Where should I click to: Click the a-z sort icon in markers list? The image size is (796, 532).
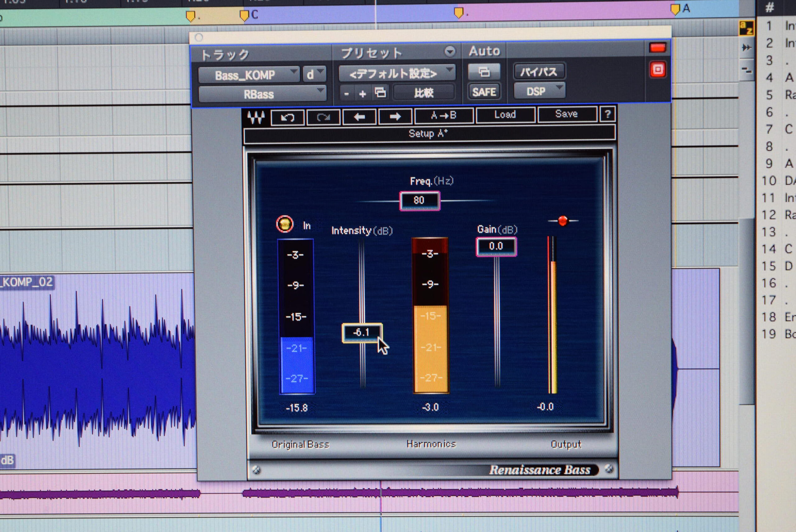pyautogui.click(x=747, y=28)
